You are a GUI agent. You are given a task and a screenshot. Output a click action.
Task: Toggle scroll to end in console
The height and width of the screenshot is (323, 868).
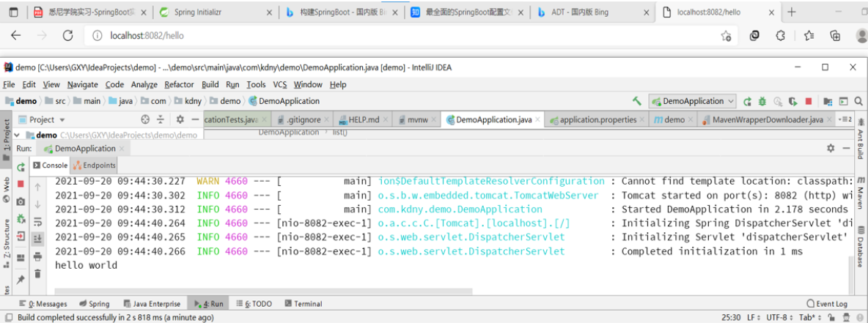[x=37, y=238]
